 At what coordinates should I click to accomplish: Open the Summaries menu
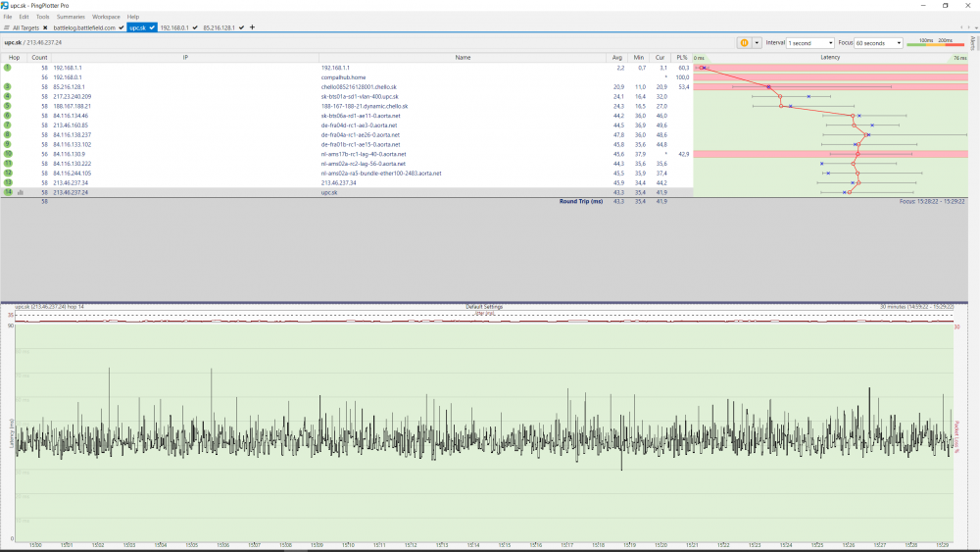[x=71, y=17]
